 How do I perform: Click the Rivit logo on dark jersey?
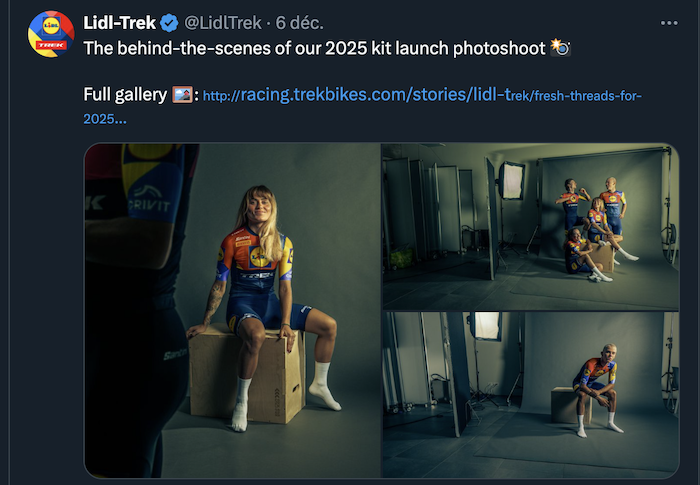tap(150, 203)
